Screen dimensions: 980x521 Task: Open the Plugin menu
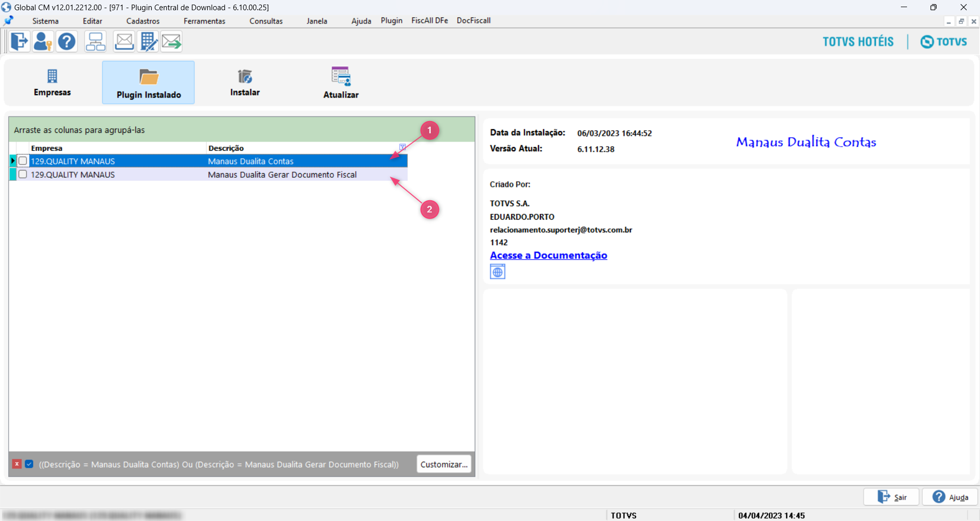tap(391, 20)
